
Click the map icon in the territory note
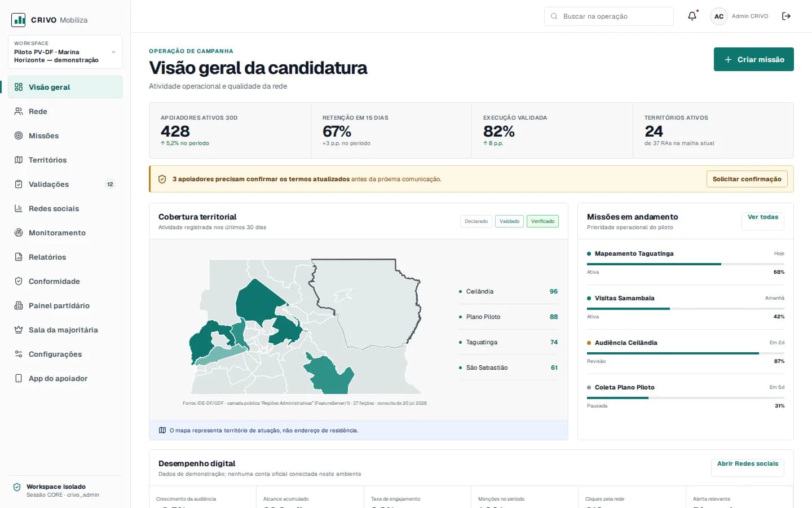pyautogui.click(x=162, y=430)
